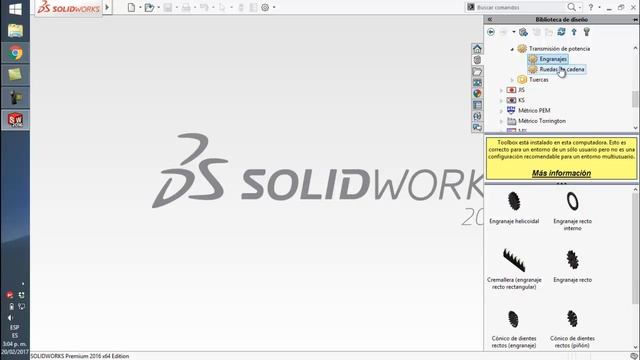Expand the KS standard node
The width and height of the screenshot is (640, 360).
(x=502, y=100)
